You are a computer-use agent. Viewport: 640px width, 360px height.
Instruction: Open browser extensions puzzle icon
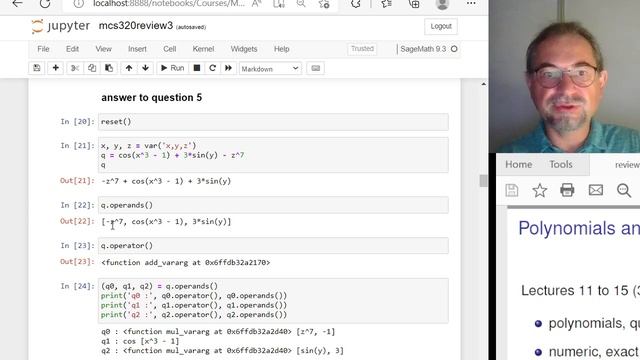click(x=356, y=4)
